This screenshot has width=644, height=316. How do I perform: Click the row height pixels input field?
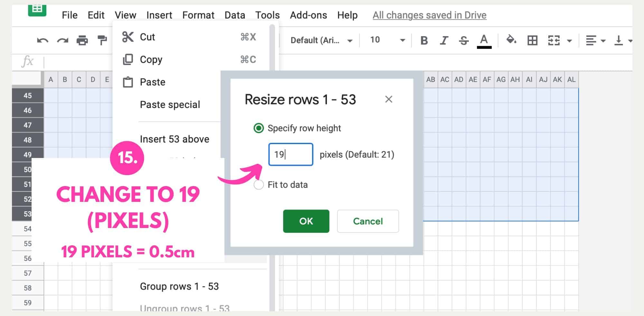tap(290, 154)
